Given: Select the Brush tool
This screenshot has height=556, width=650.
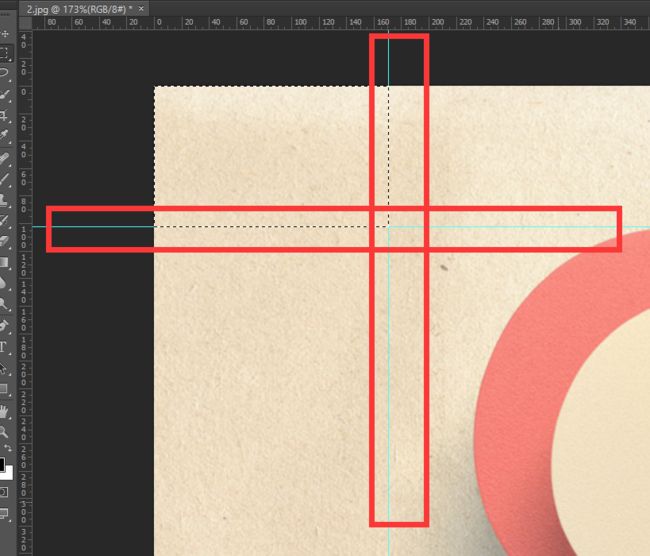Looking at the screenshot, I should pos(5,179).
